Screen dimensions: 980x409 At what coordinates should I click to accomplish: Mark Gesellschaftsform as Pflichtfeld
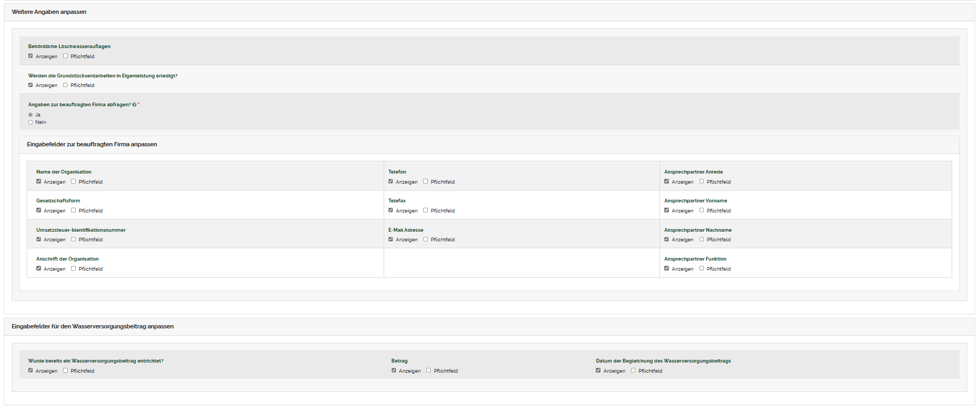[74, 210]
